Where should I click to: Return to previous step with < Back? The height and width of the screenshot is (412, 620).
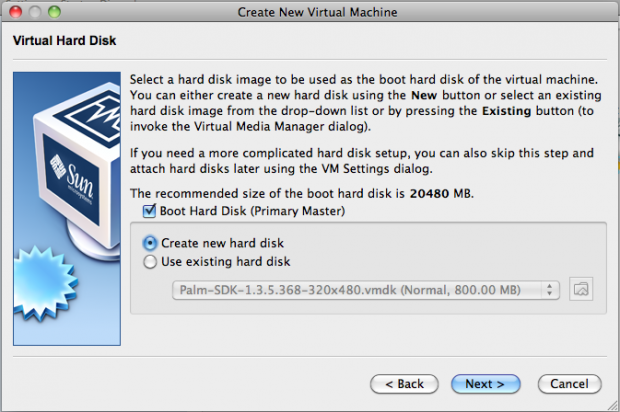404,384
